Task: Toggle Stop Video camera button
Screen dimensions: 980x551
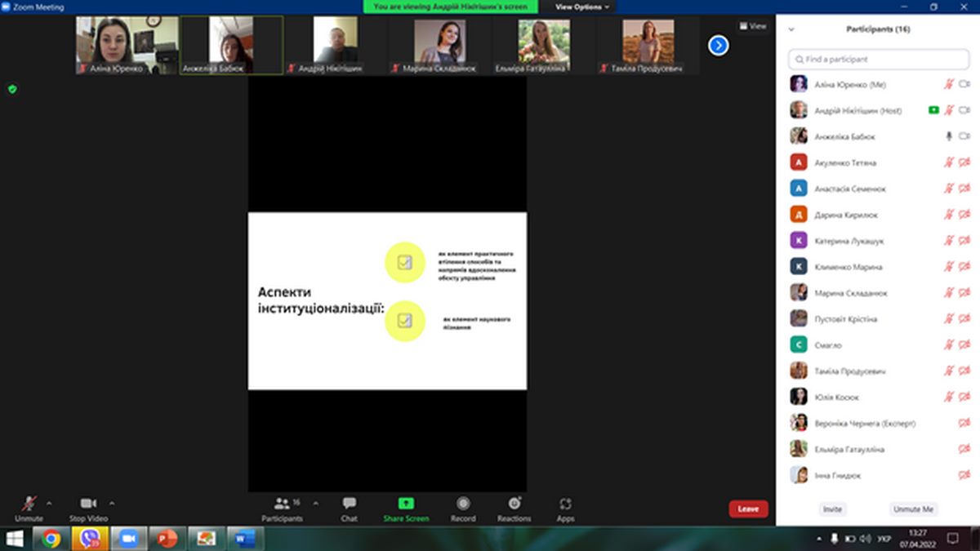Action: tap(88, 504)
